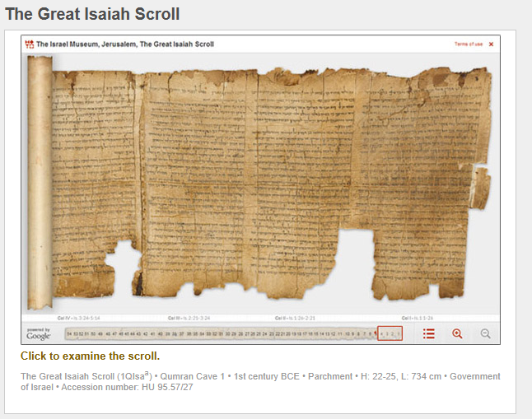Open the chapter list menu icon

(x=429, y=334)
